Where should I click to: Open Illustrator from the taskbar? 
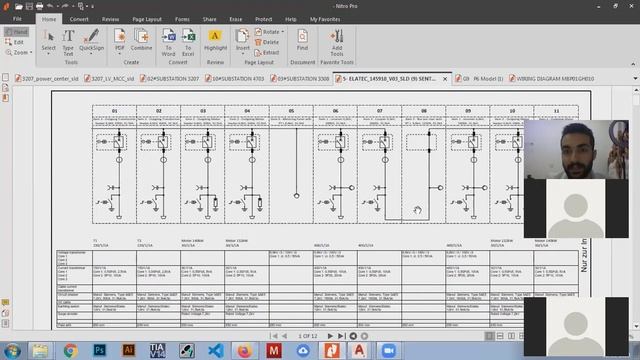129,351
